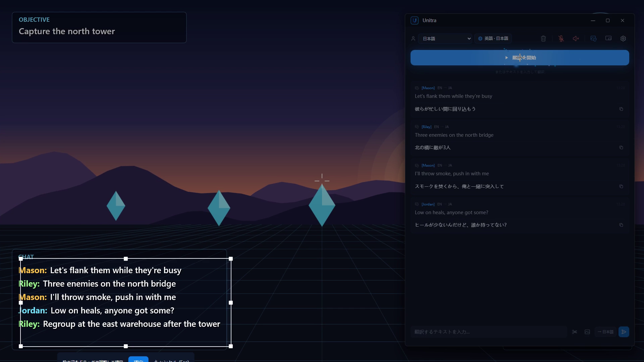Click the user profile icon beside 日本語
Screen dimensions: 644x362
413,39
